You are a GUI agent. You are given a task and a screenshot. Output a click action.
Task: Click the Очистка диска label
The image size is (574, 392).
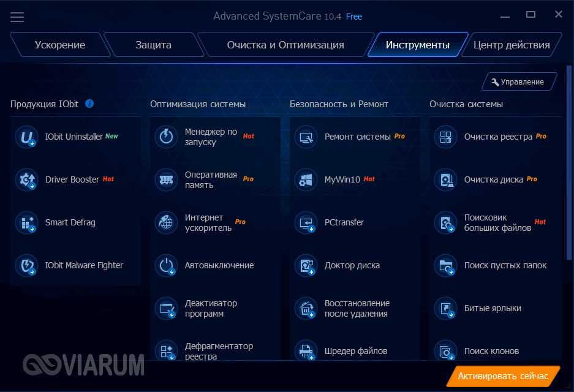pyautogui.click(x=494, y=179)
